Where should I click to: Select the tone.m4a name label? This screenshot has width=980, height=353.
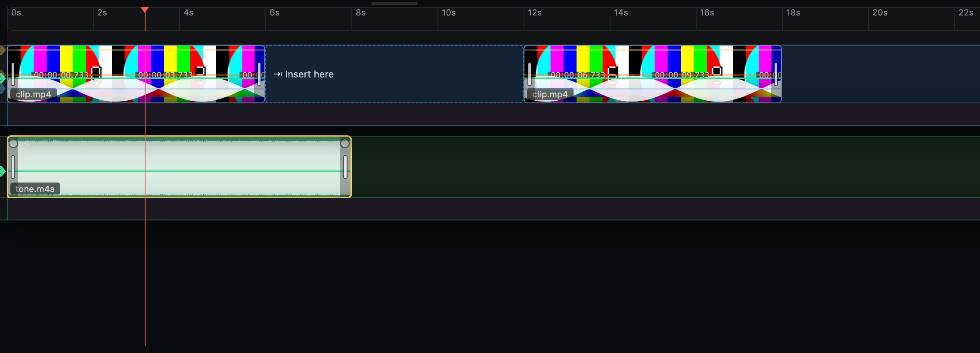coord(35,189)
